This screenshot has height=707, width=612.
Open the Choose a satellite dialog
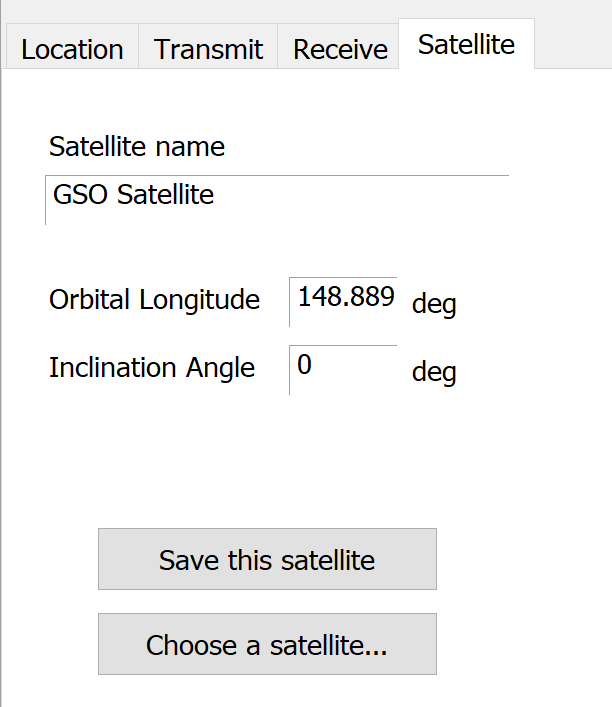point(267,644)
